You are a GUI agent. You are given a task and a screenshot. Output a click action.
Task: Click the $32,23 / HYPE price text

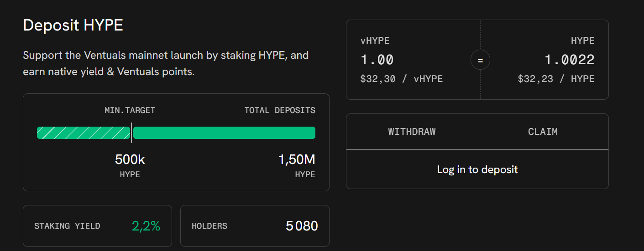tap(556, 79)
